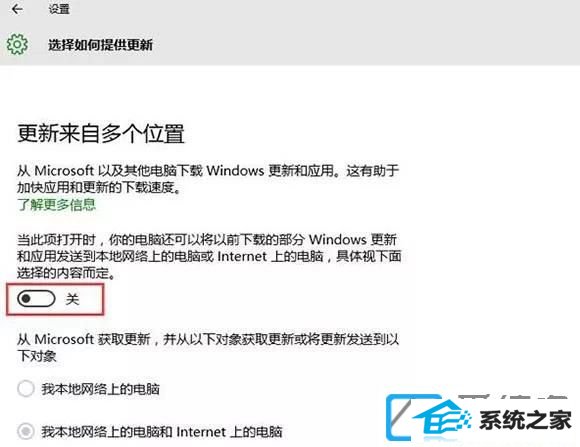Select 我本地网络上的电脑 radio button

[x=26, y=389]
